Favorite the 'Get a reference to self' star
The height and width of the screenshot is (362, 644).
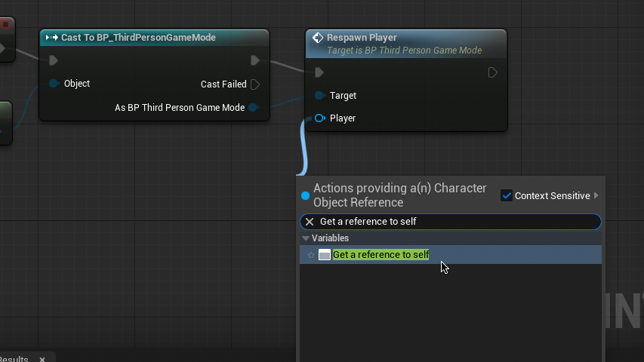pos(310,255)
